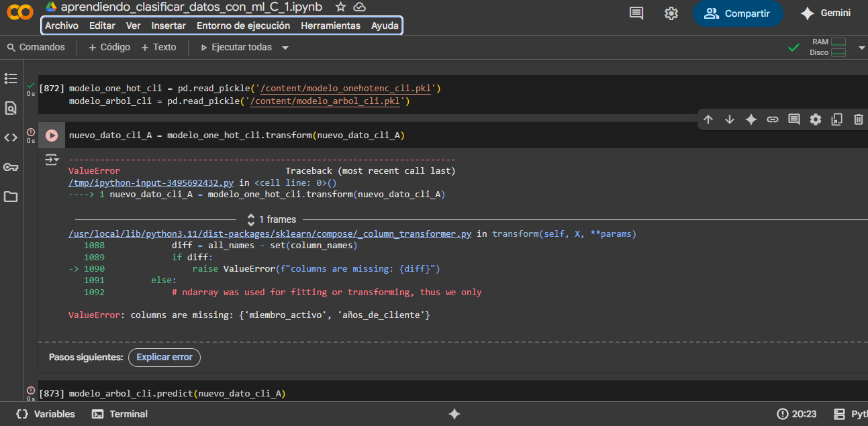
Task: Open the Entorno de ejecución menu
Action: [x=243, y=25]
